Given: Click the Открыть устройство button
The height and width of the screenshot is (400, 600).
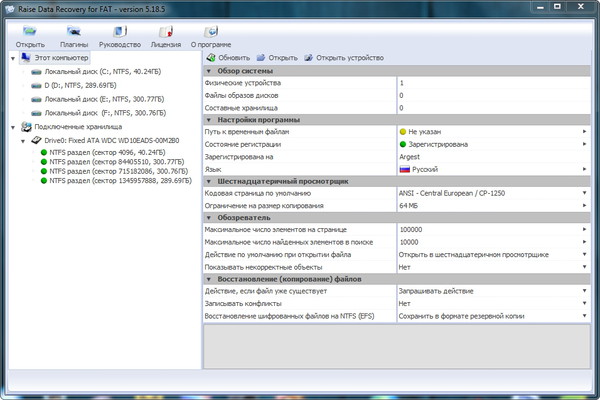Looking at the screenshot, I should 344,58.
